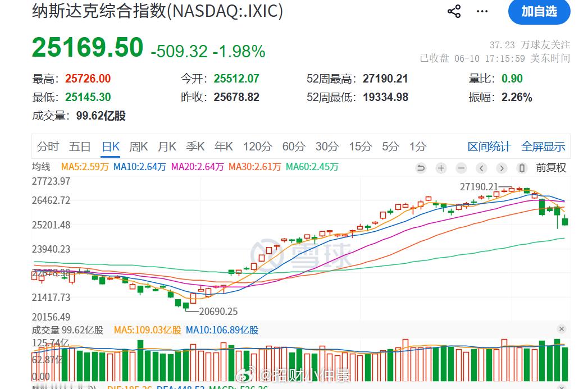
Task: Select the 年K tab
Action: tap(224, 146)
